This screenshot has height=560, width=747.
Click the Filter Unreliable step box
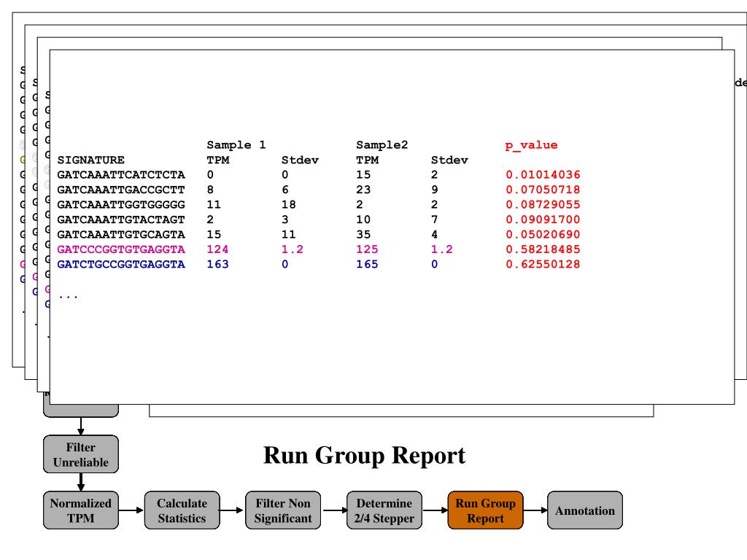pos(80,454)
